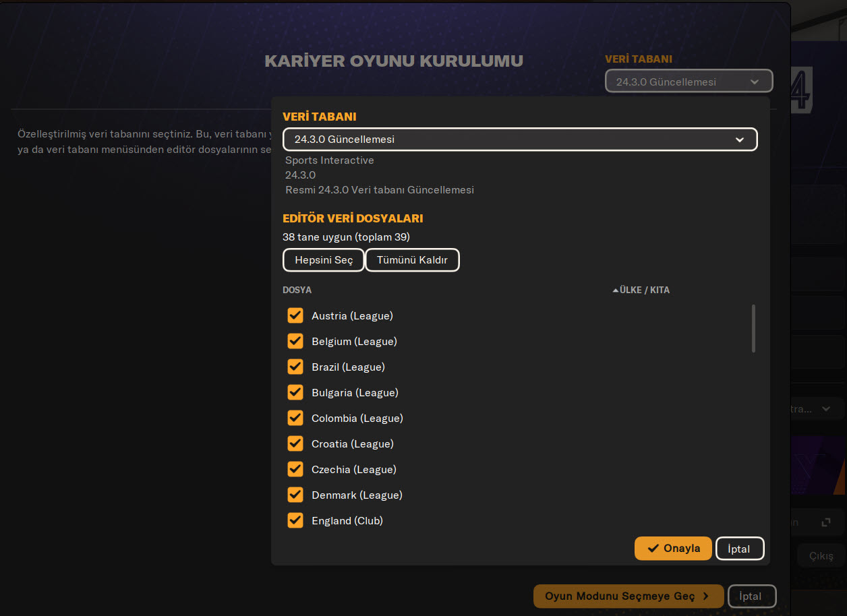The height and width of the screenshot is (616, 847).
Task: Click Oyun Modunu Seçmeye Geç button
Action: [628, 596]
